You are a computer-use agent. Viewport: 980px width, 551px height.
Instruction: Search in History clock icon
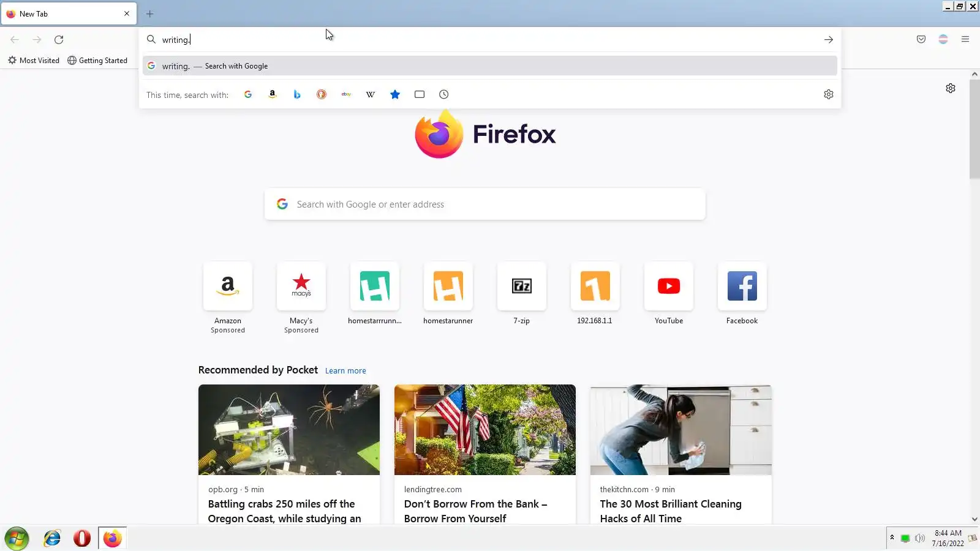pyautogui.click(x=444, y=94)
